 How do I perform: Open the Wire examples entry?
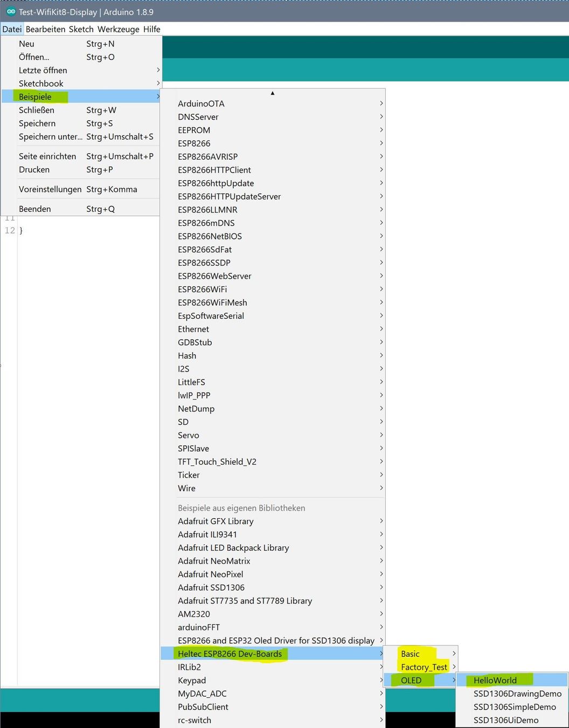273,488
